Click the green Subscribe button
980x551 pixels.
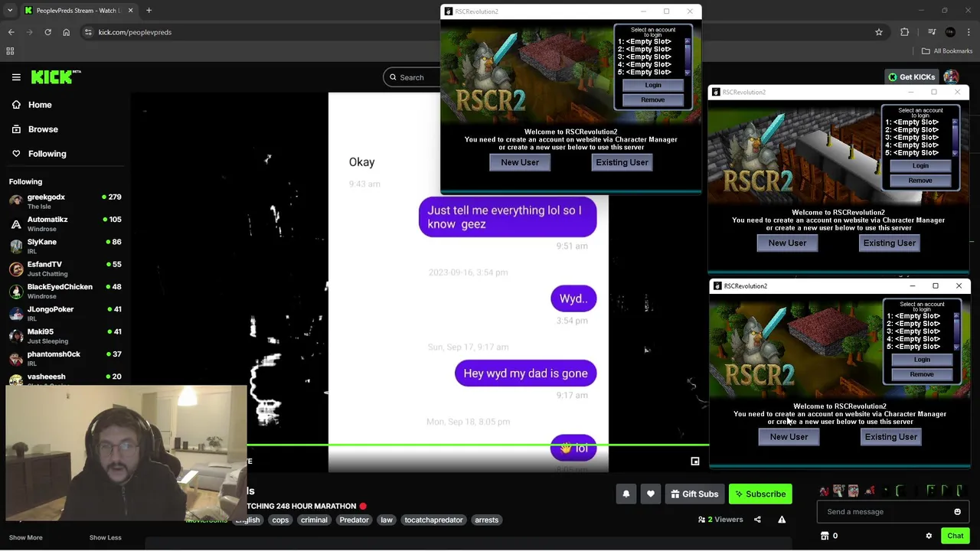[760, 494]
